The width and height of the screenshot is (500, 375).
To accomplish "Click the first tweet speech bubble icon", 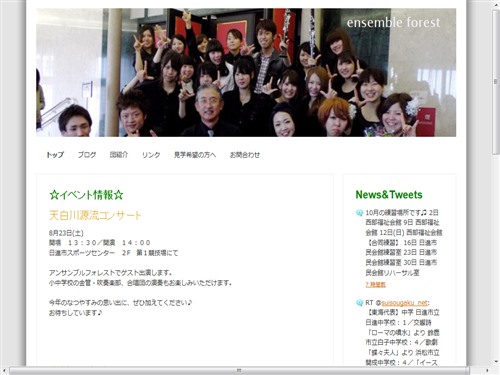I will point(359,213).
